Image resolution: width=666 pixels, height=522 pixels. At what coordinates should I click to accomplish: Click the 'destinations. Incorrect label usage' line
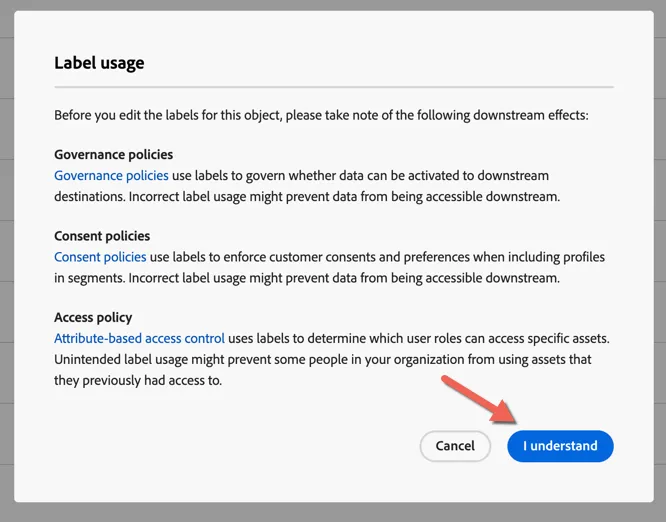(x=307, y=197)
